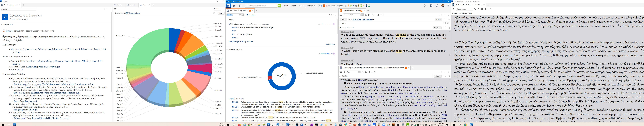The image size is (644, 126).
Task: Open the Home page in Logos toolbar
Action: point(234,6)
